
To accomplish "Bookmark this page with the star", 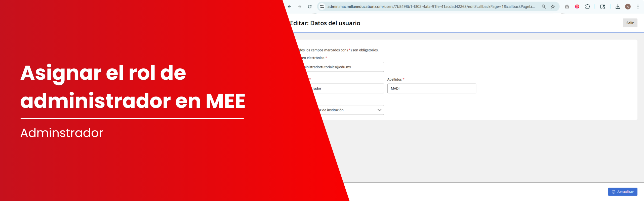I will pyautogui.click(x=553, y=7).
